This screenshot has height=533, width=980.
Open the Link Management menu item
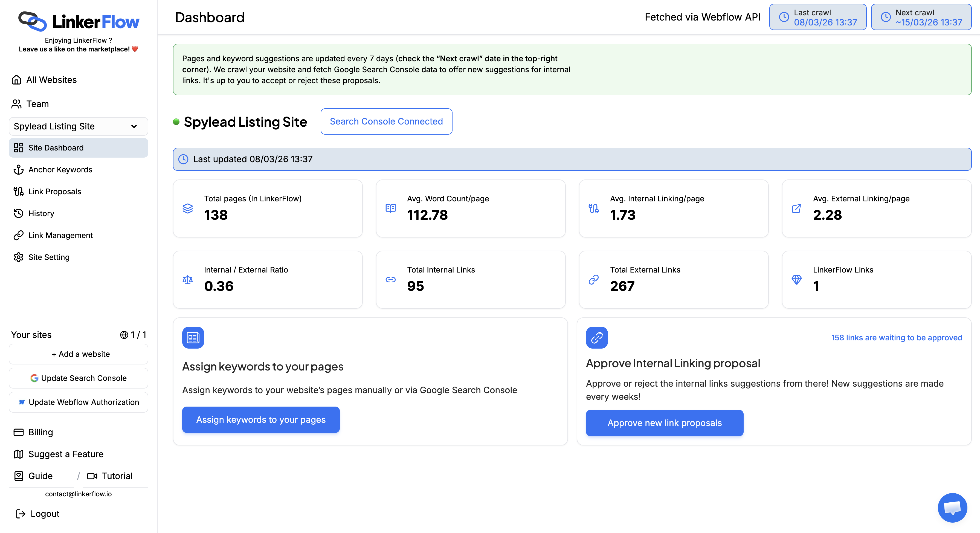click(60, 236)
